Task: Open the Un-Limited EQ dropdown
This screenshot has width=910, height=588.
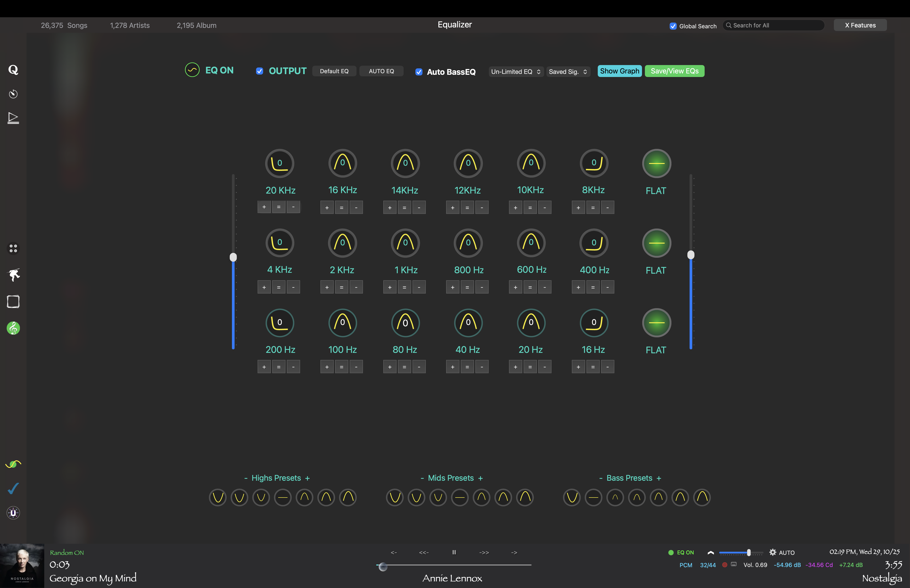Action: coord(516,72)
